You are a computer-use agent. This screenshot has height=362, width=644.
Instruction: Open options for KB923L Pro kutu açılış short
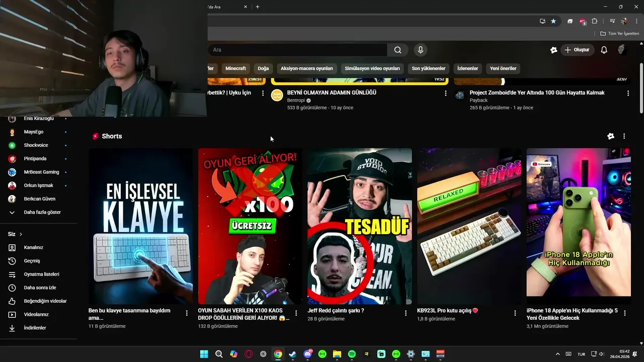(515, 313)
